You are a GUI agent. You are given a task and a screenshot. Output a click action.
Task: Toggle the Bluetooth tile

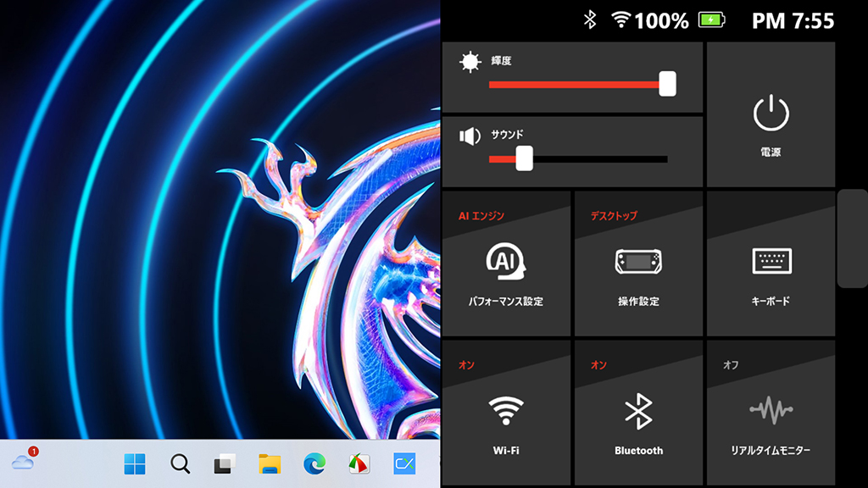638,413
